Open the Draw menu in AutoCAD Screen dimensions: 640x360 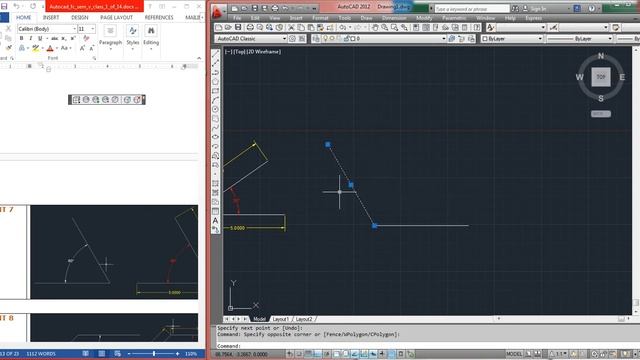click(366, 18)
